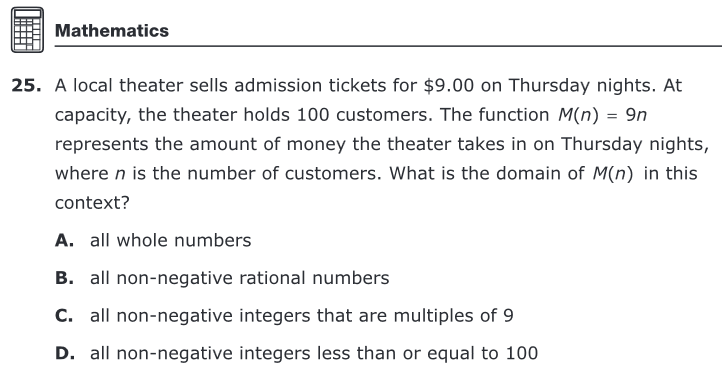Choose answer letter C
The height and width of the screenshot is (385, 722).
(x=64, y=316)
